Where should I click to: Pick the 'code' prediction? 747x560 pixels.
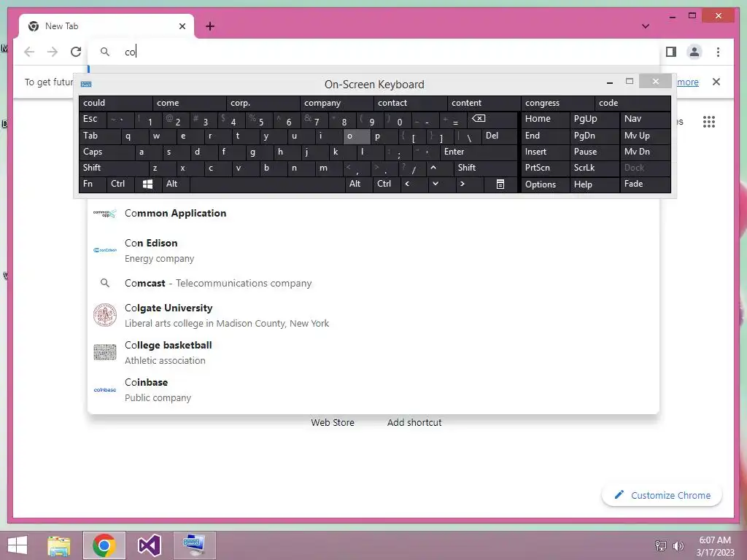pos(632,103)
